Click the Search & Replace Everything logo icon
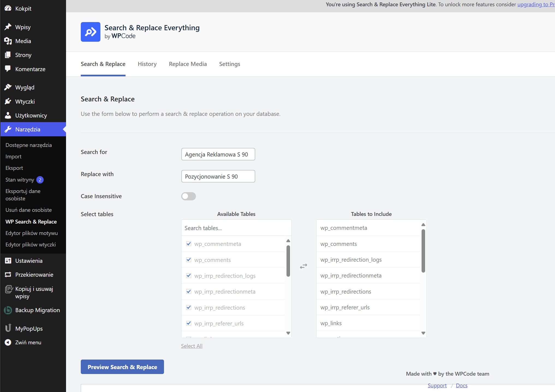555x392 pixels. tap(90, 32)
